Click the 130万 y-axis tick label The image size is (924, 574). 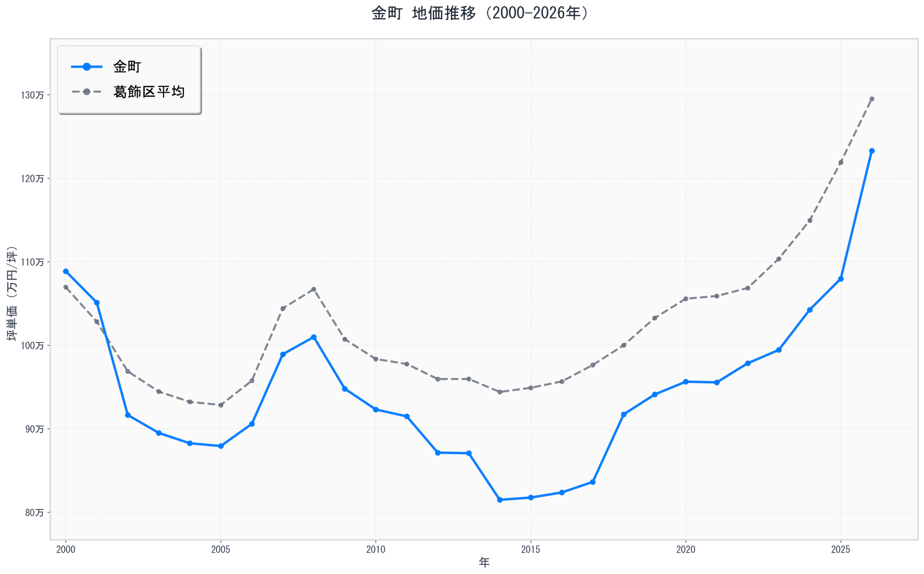tap(32, 95)
